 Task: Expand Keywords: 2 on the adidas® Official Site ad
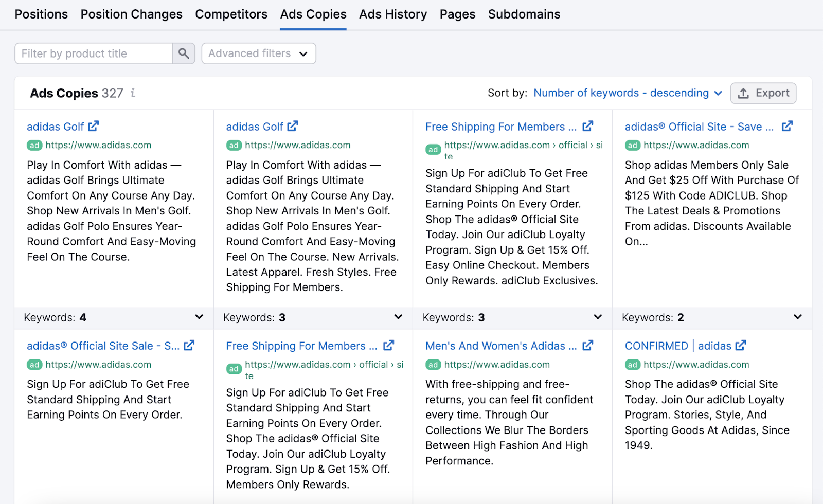click(x=797, y=317)
